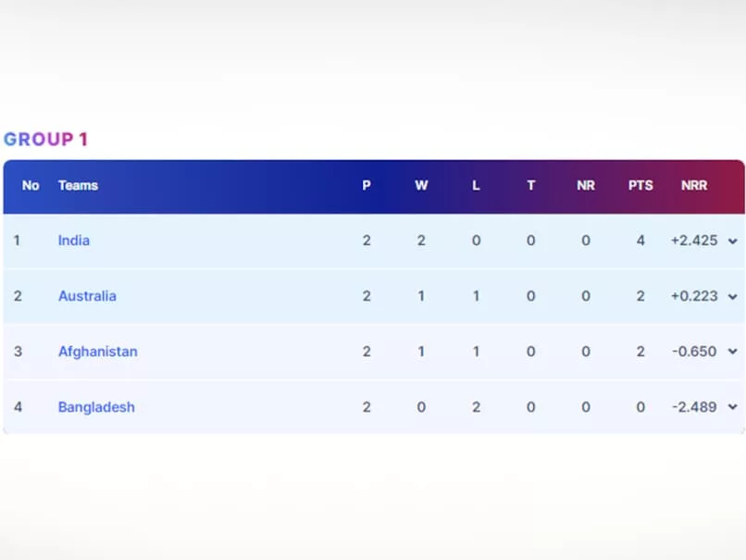Expand India row details chevron
Image resolution: width=746 pixels, height=560 pixels.
(x=733, y=242)
